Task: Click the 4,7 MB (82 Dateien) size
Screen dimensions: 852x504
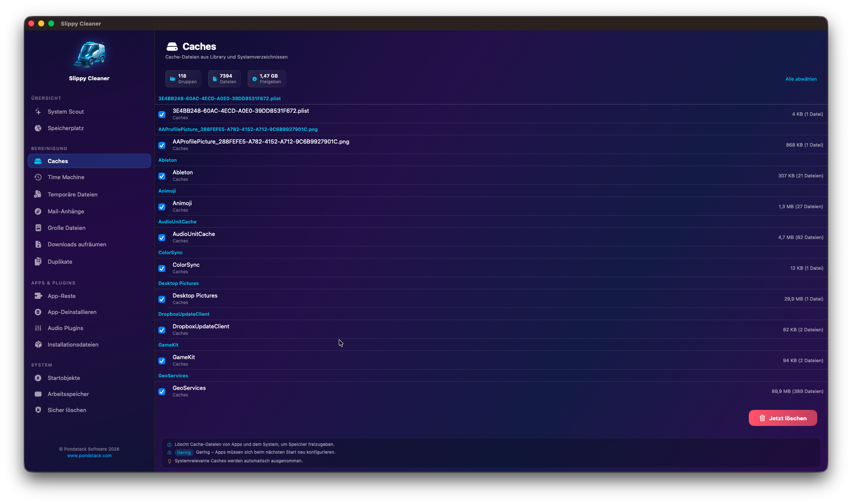Action: (800, 237)
